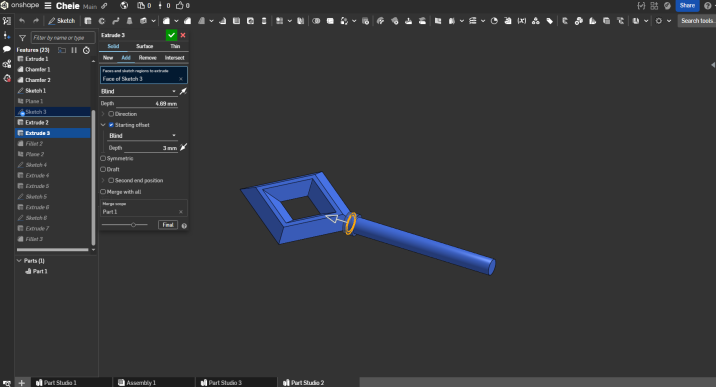This screenshot has height=387, width=716.
Task: Flip extrude direction arrow next to Blind
Action: click(183, 91)
